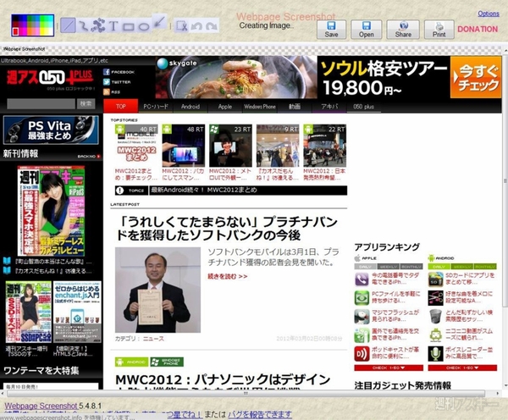Open the 050 plus tab
This screenshot has width=508, height=420.
[x=363, y=107]
